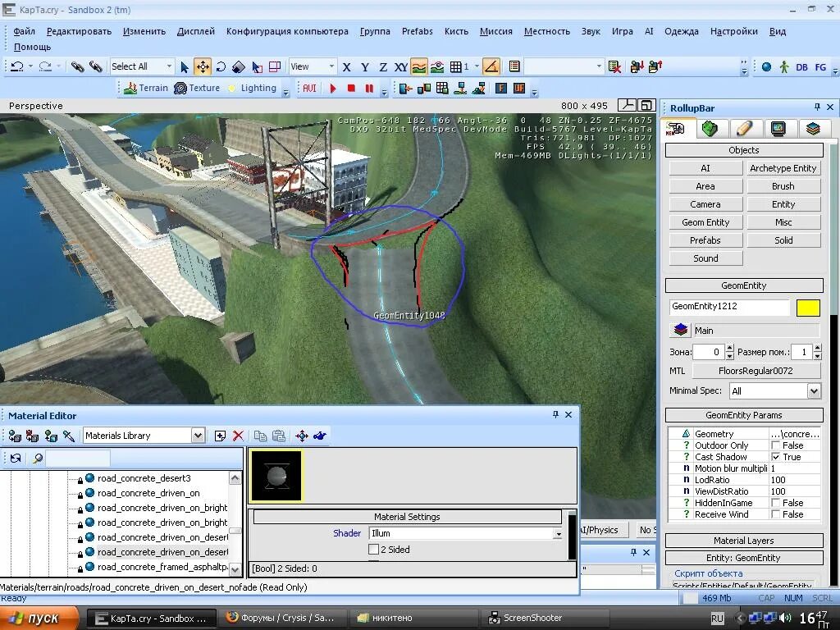Click the green character AI icon

(x=784, y=67)
